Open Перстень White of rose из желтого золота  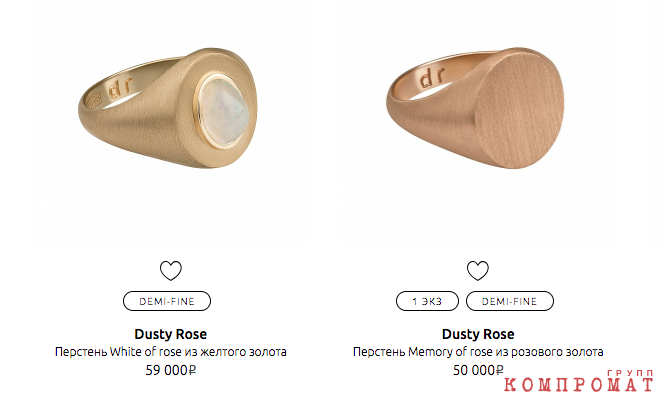[171, 352]
